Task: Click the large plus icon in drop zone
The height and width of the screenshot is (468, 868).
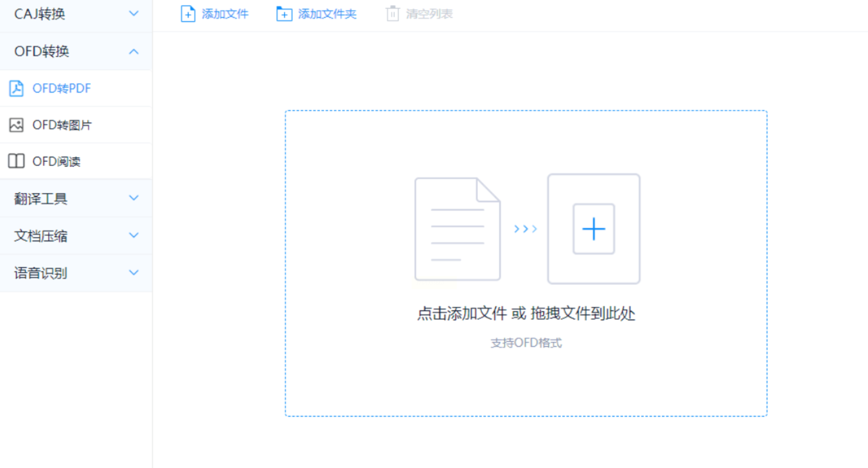Action: tap(593, 229)
